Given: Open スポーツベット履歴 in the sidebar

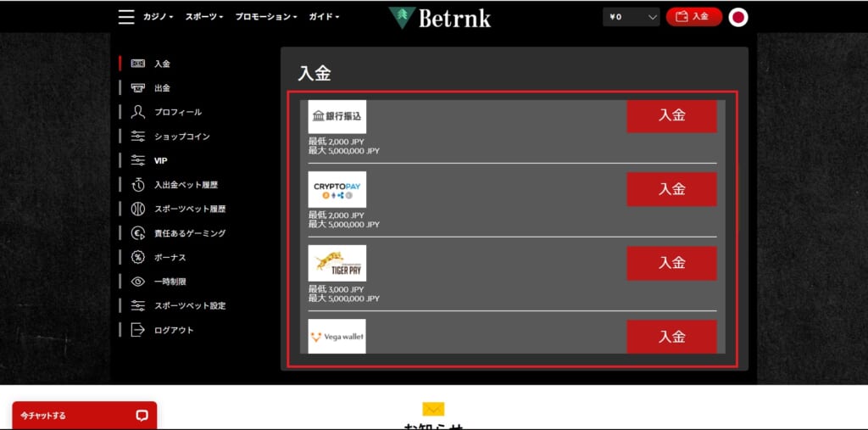Looking at the screenshot, I should [190, 209].
